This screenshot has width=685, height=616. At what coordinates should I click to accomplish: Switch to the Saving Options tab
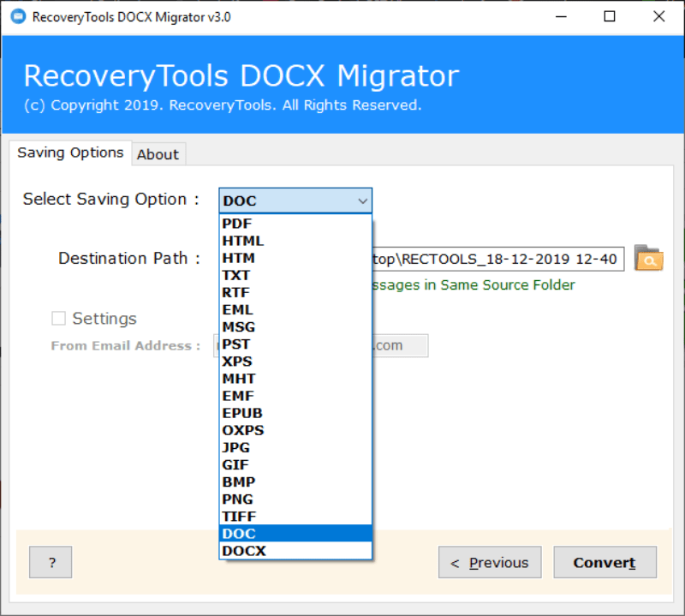(71, 153)
